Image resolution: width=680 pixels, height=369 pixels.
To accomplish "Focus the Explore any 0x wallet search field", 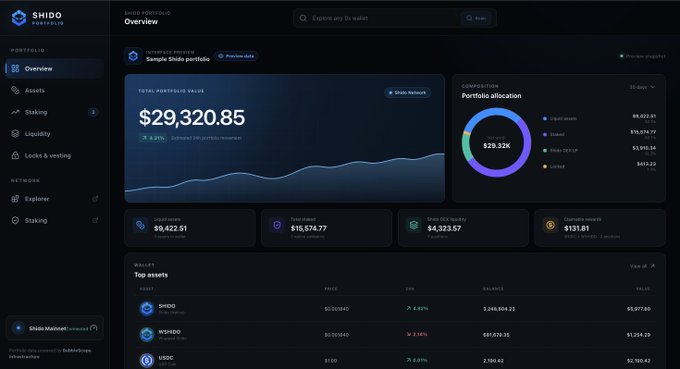I will point(395,18).
